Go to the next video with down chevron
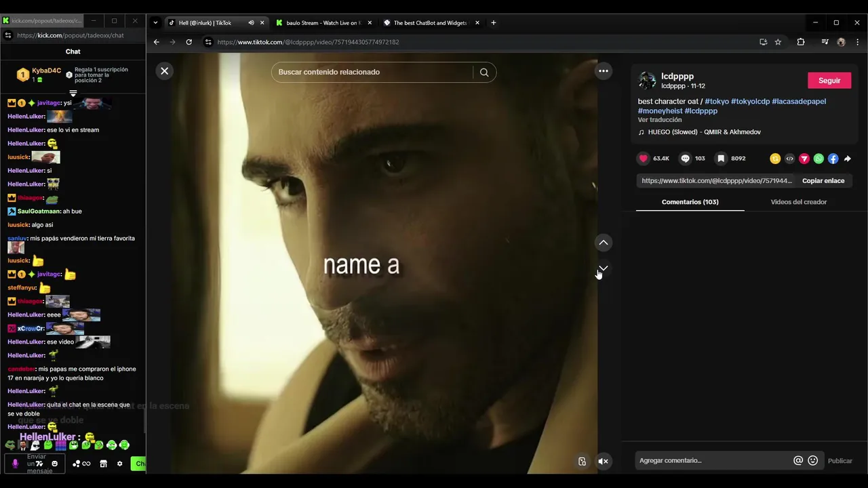Image resolution: width=868 pixels, height=488 pixels. pos(604,268)
